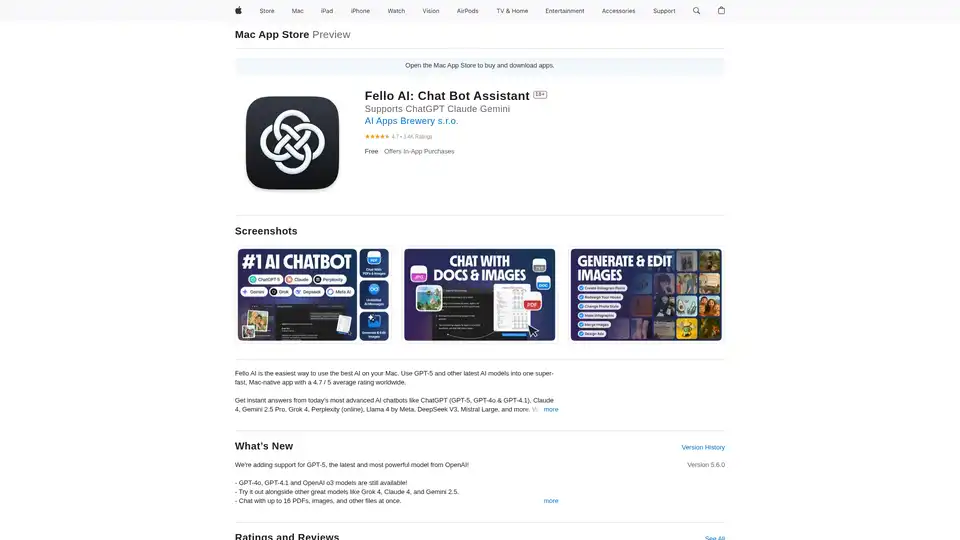Go to the iPhone menu item
960x540 pixels.
click(360, 11)
